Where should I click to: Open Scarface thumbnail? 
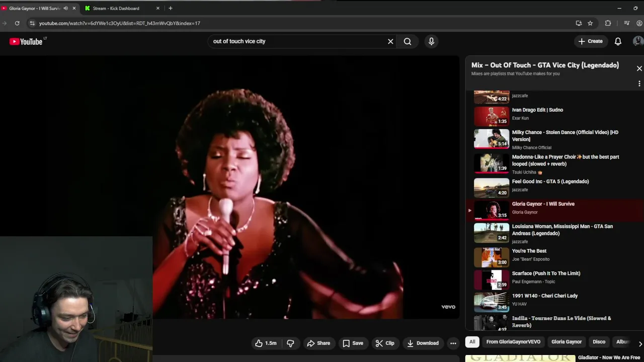pyautogui.click(x=492, y=280)
